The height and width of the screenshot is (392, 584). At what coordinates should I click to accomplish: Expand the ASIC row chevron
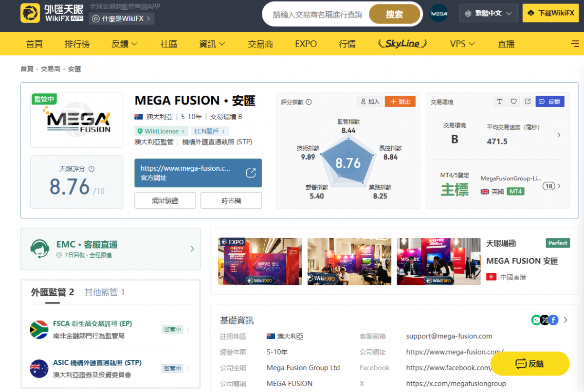point(188,369)
